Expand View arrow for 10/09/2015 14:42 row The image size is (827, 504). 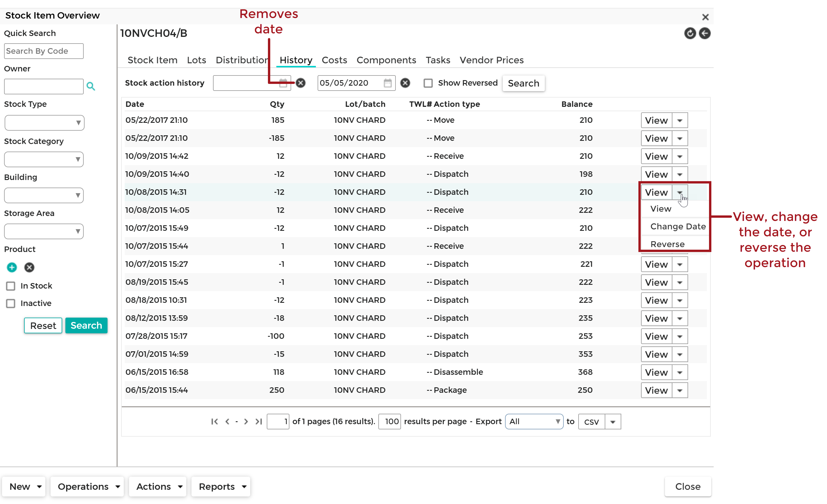click(x=680, y=156)
